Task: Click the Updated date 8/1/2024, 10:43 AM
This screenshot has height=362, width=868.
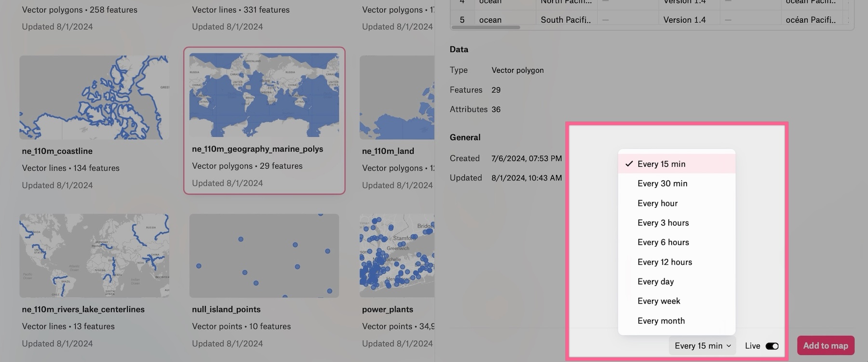Action: pyautogui.click(x=527, y=178)
